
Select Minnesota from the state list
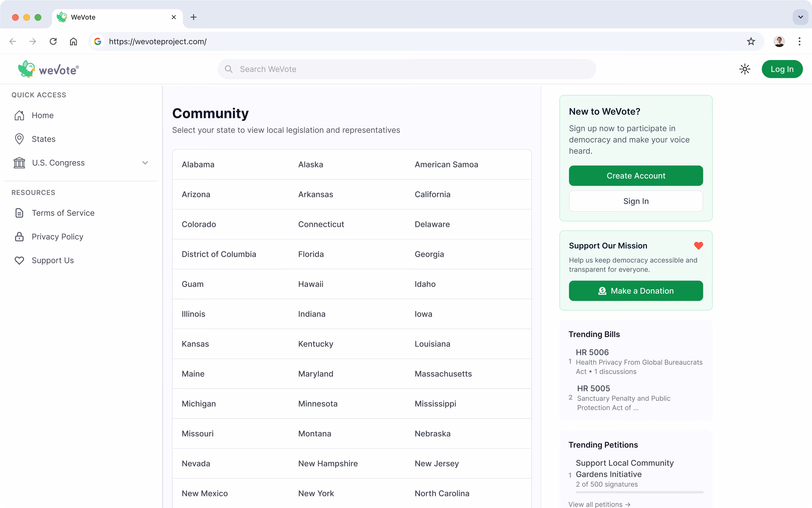click(x=318, y=404)
